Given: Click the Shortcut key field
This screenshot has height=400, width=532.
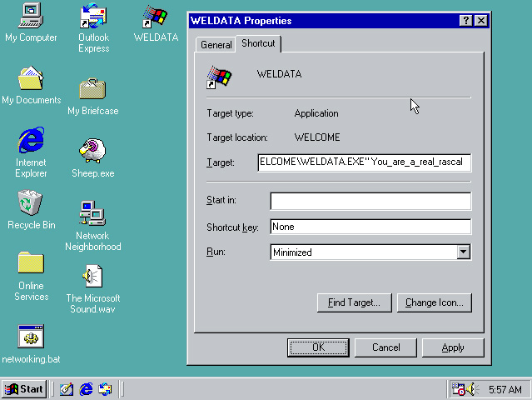Looking at the screenshot, I should pyautogui.click(x=370, y=227).
